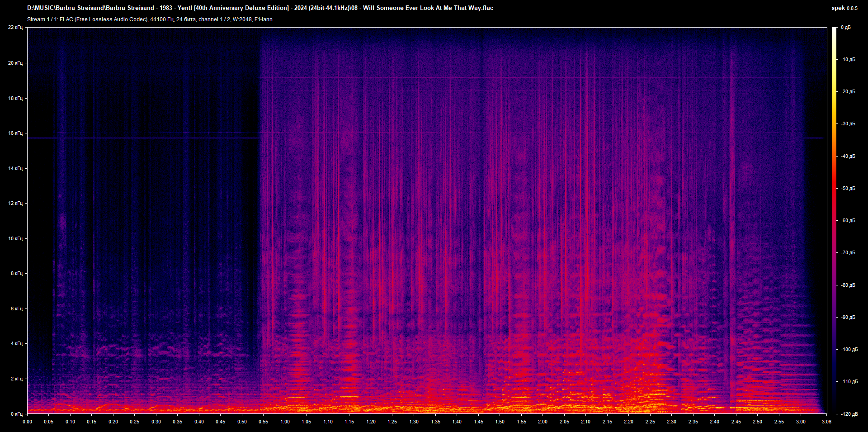
Task: Click the W:2048 window size text
Action: (243, 19)
